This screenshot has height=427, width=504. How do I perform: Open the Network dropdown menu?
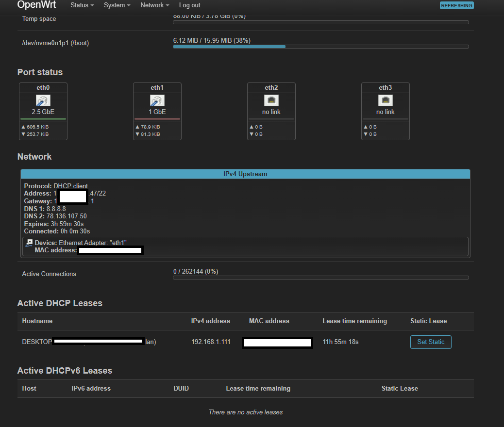pos(154,5)
